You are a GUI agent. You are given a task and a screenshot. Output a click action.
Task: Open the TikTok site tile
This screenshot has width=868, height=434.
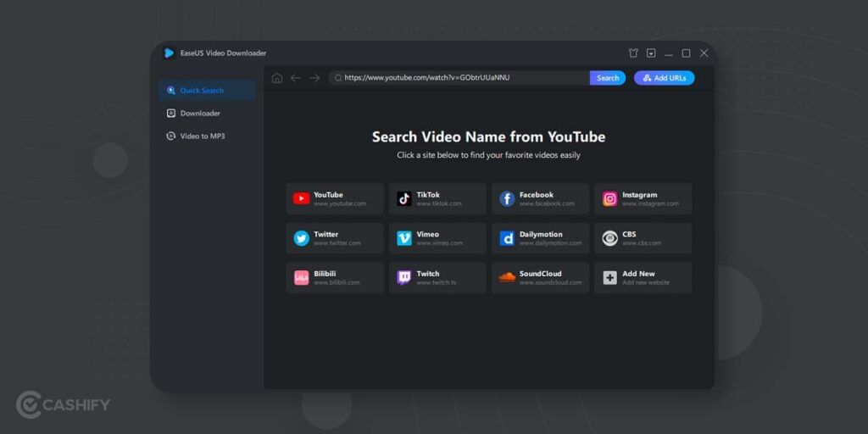point(437,198)
